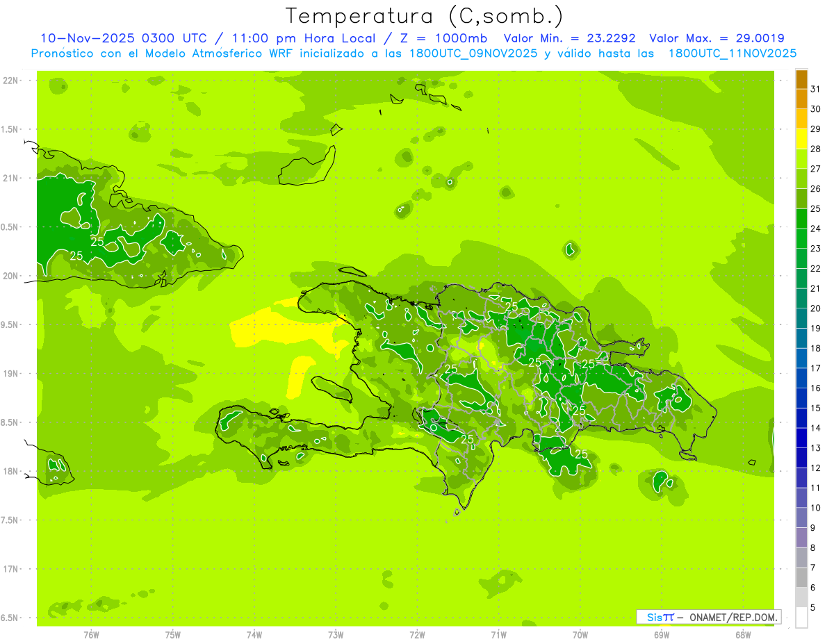Click the dark orange swatch above 31
The width and height of the screenshot is (834, 644).
(x=801, y=80)
